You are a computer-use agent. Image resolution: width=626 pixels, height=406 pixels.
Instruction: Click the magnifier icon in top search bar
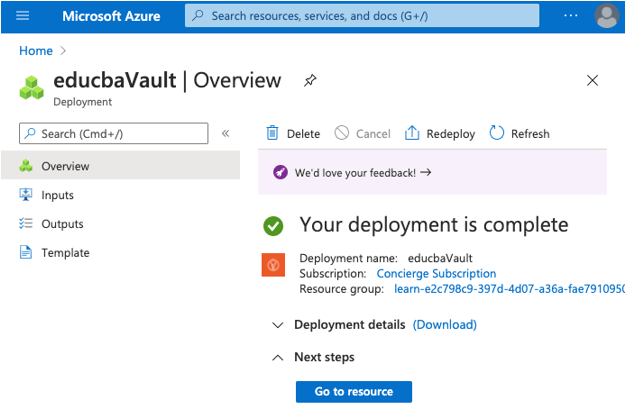pyautogui.click(x=198, y=16)
